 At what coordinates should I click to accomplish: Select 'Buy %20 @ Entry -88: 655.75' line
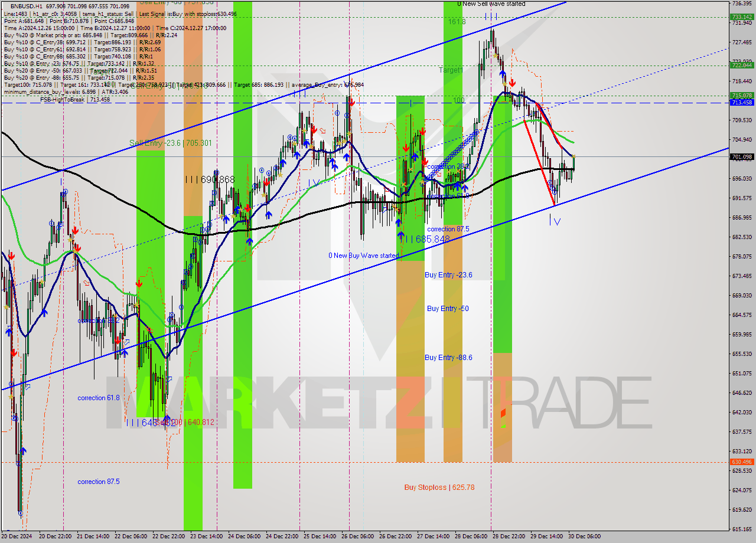[80, 78]
